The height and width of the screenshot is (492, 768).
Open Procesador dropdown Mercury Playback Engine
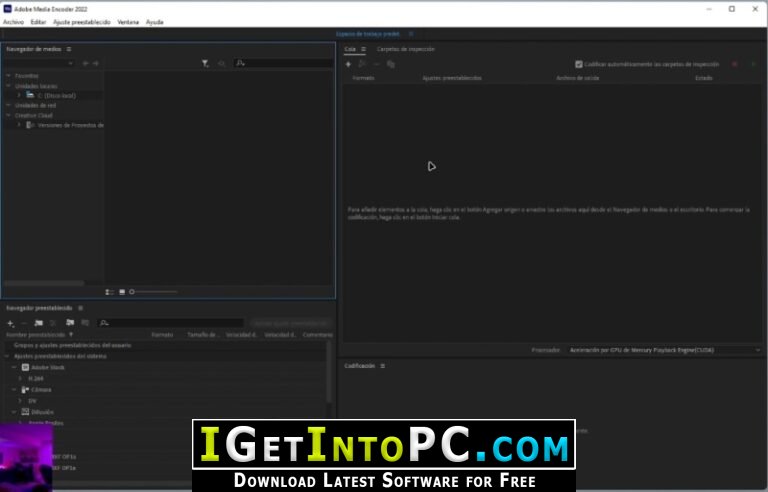[664, 350]
